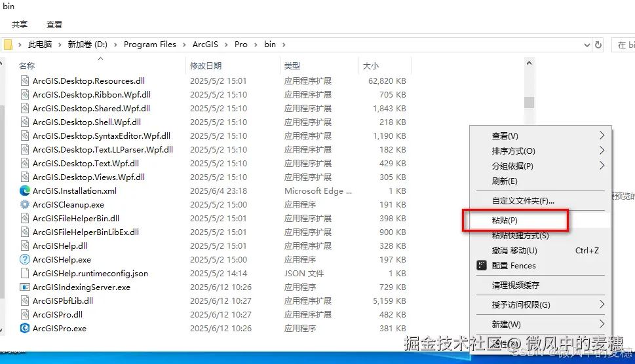Click the dll icon of ArcGISPro.dll

click(25, 314)
